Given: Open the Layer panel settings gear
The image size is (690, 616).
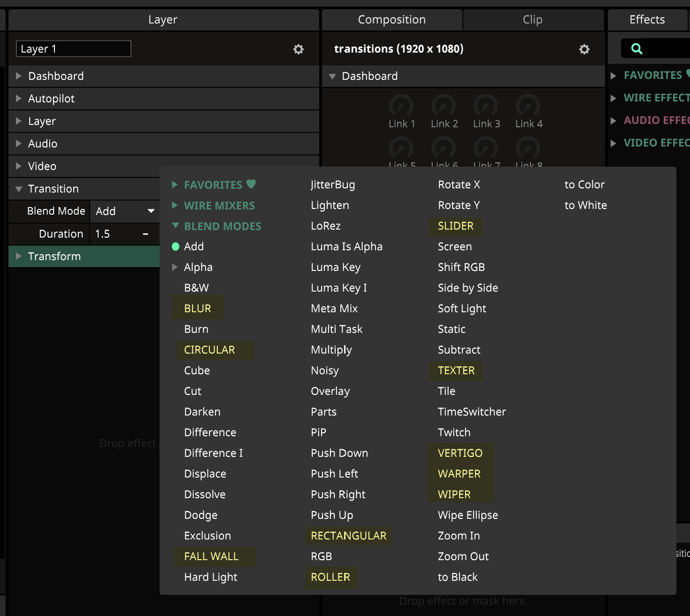Looking at the screenshot, I should click(299, 49).
